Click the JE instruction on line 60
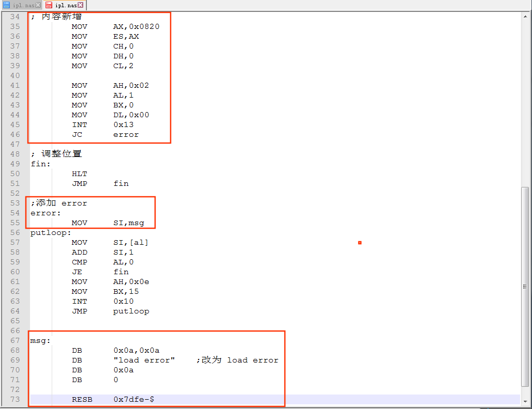Screen dimensions: 532x409 77,272
